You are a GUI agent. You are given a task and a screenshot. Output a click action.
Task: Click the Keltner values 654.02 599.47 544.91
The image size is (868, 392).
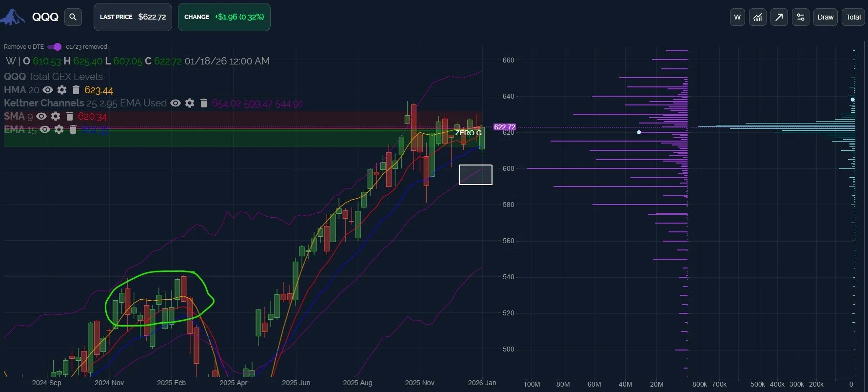tap(257, 103)
